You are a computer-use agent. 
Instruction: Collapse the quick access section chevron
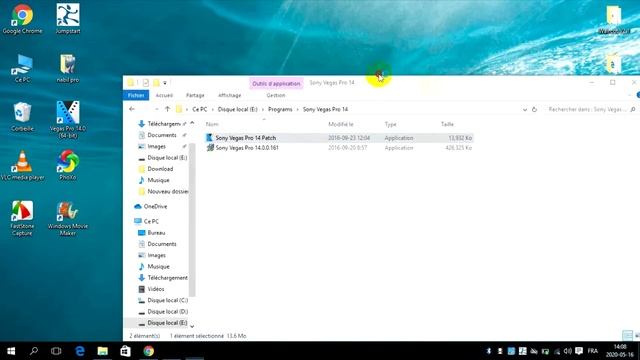[192, 123]
